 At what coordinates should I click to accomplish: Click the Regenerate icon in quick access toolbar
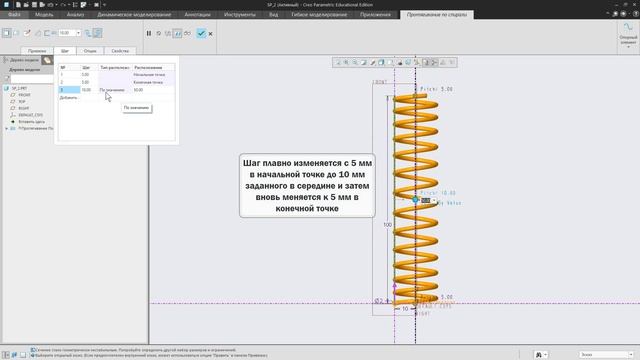click(75, 5)
